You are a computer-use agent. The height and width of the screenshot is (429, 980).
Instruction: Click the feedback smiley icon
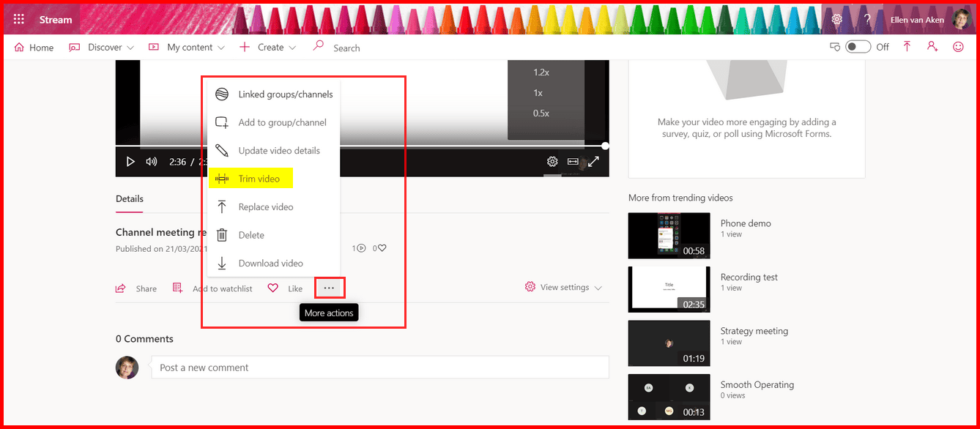point(958,47)
